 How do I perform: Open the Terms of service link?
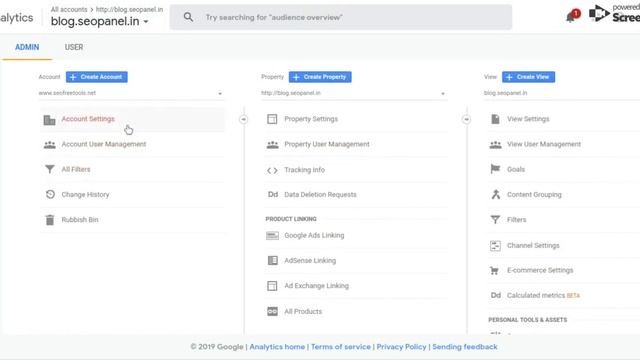(x=341, y=347)
